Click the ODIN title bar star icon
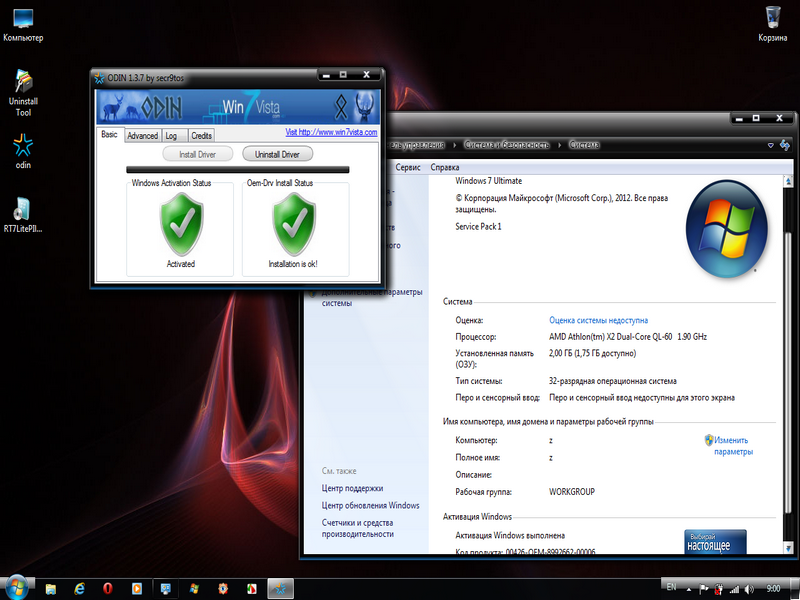 (99, 78)
